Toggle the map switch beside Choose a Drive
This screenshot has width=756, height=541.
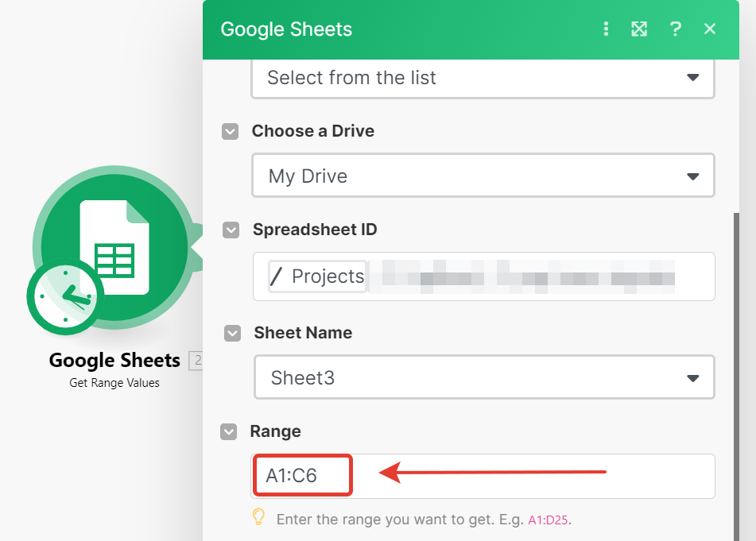[x=230, y=131]
